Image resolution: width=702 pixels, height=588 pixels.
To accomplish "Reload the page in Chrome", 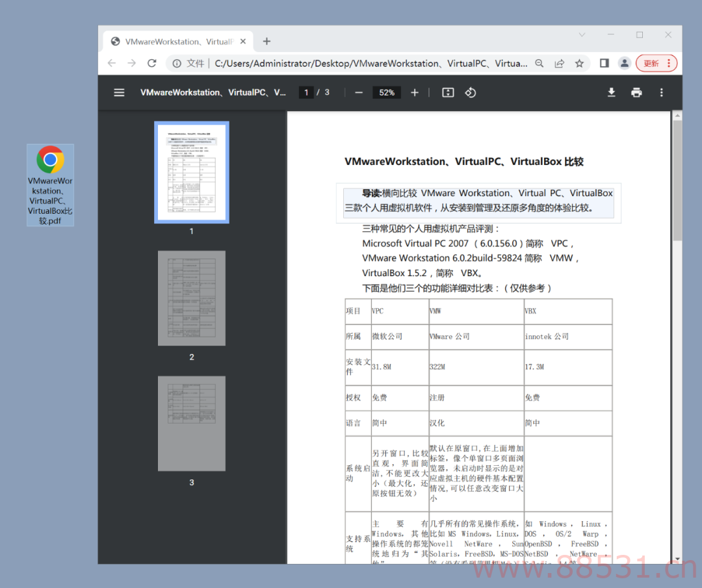I will [151, 63].
